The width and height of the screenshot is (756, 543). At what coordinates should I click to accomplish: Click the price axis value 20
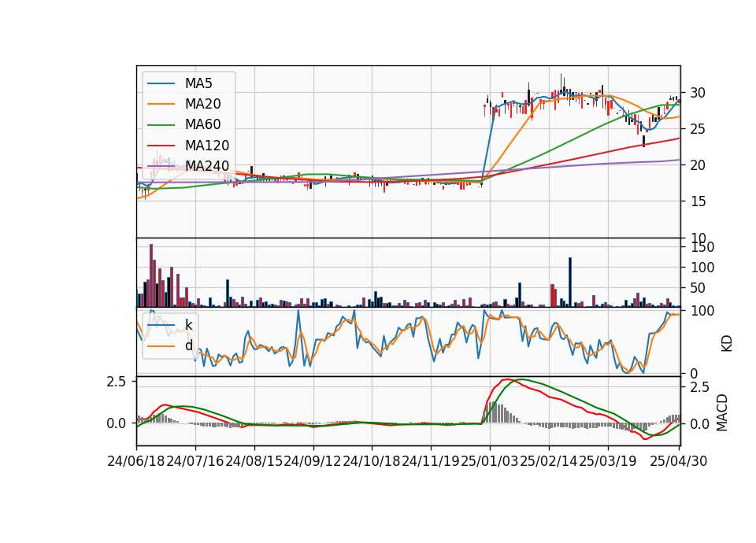[x=698, y=165]
